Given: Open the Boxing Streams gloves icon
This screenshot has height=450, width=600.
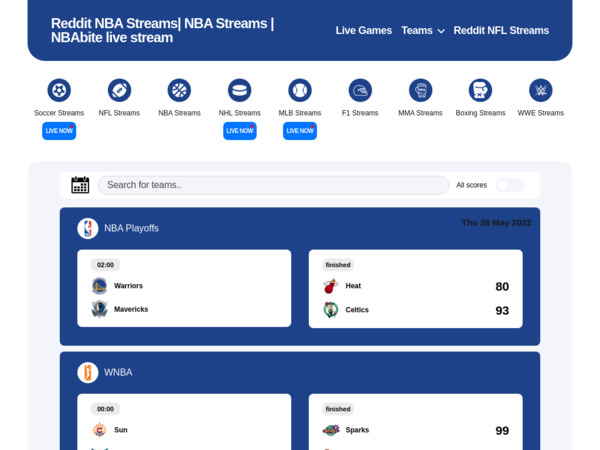Looking at the screenshot, I should point(481,90).
